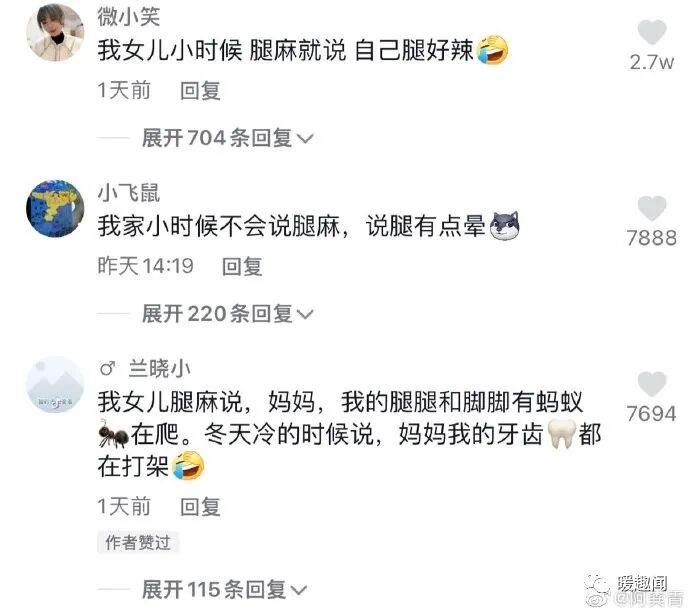Open 兰晓小's profile avatar

[55, 384]
